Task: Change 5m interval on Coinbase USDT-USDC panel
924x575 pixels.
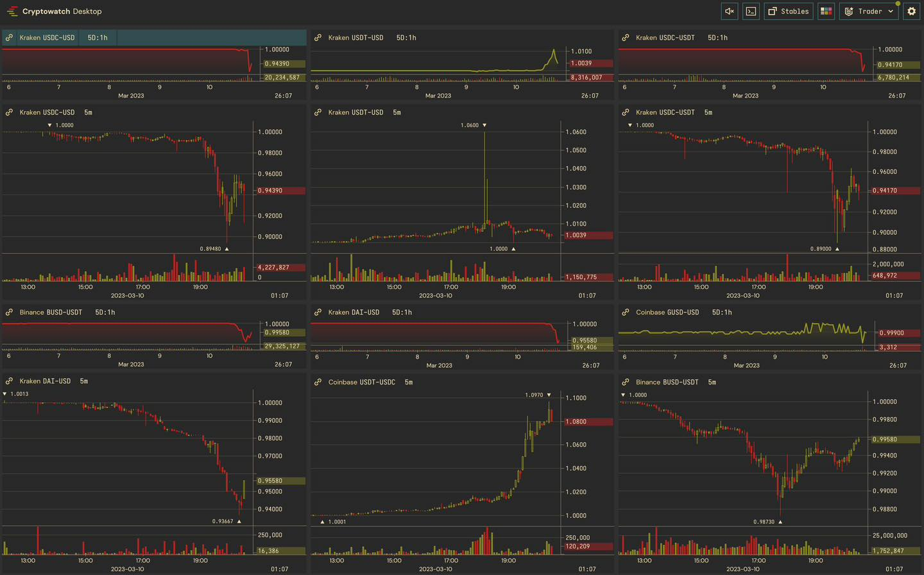Action: point(409,382)
